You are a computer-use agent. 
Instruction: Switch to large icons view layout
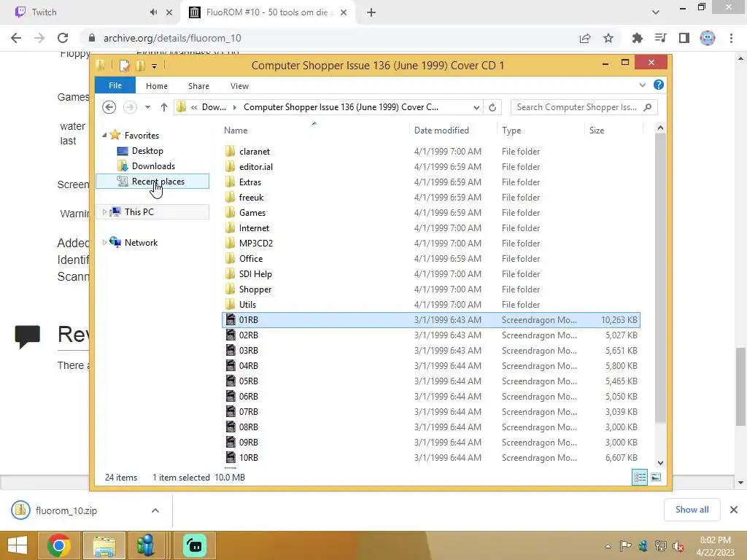click(656, 477)
